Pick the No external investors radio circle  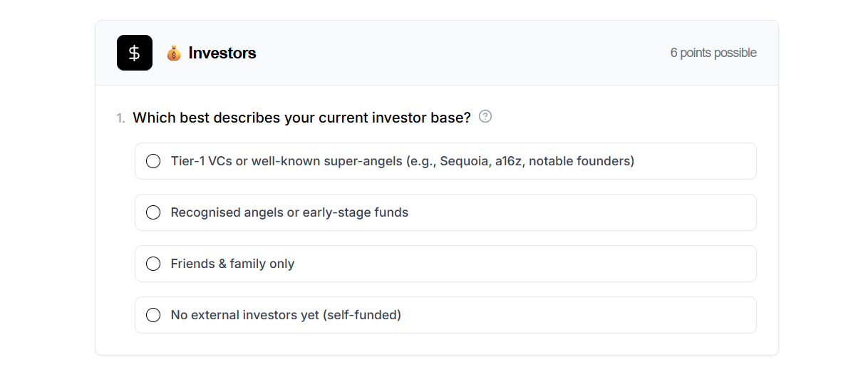coord(153,315)
